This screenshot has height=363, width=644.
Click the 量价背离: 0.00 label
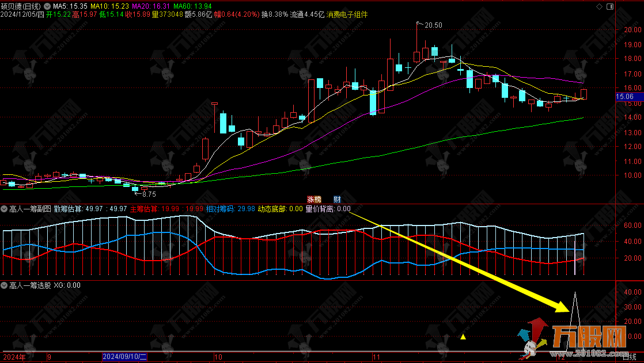tap(328, 209)
